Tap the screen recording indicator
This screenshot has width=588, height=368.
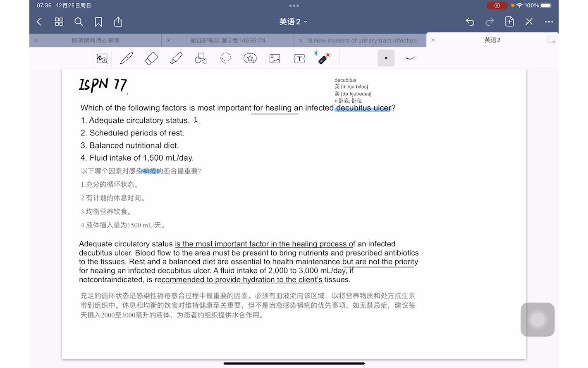click(497, 5)
